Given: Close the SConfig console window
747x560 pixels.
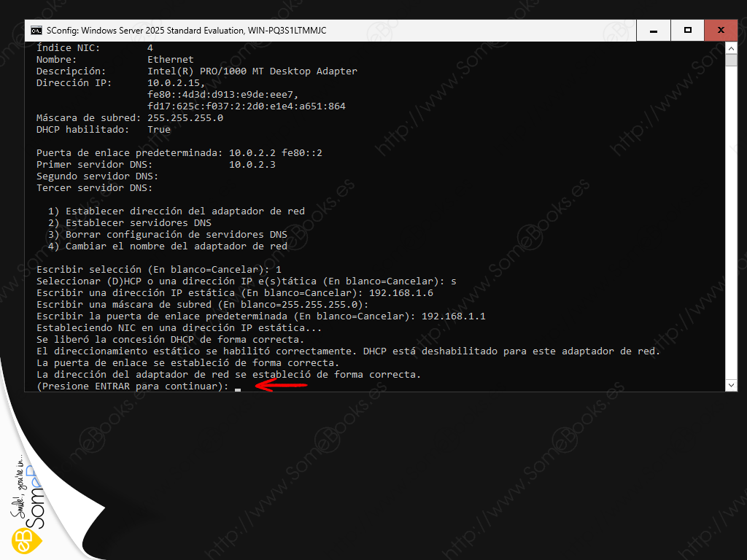Looking at the screenshot, I should [x=721, y=31].
